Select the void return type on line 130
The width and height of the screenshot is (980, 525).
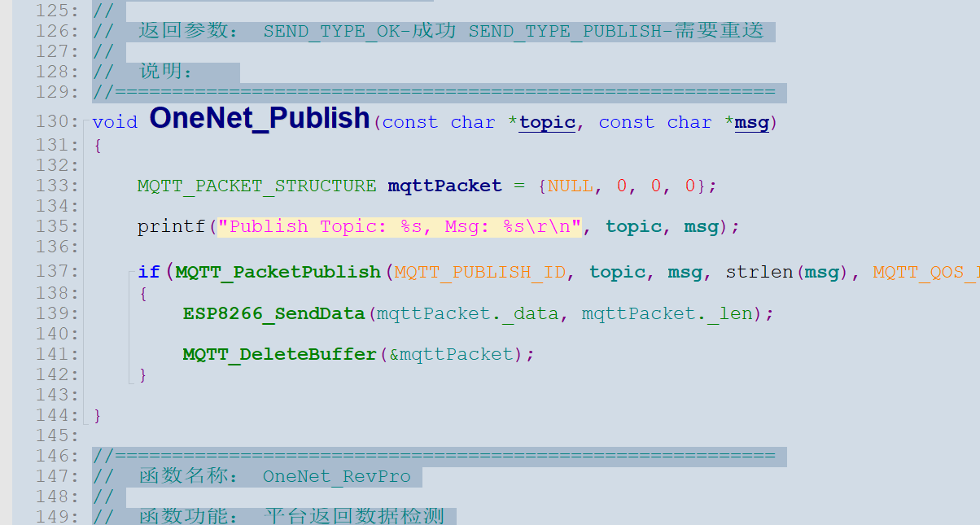pos(115,122)
